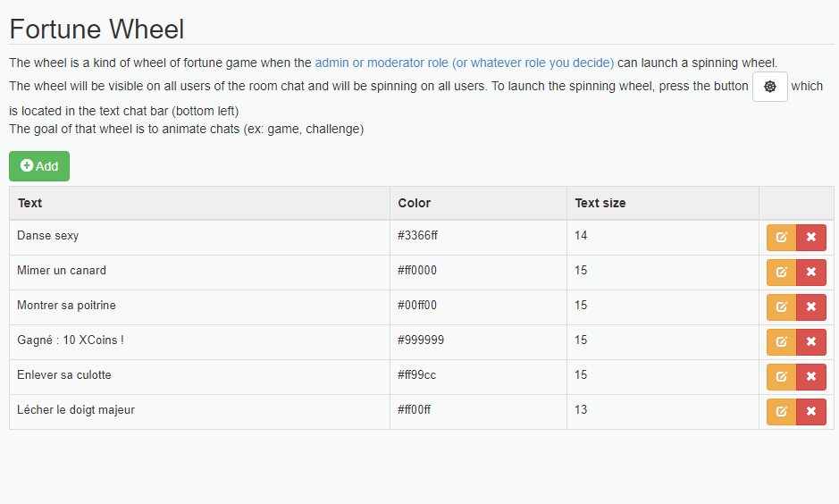Click the Text column header
839x504 pixels.
[x=29, y=203]
